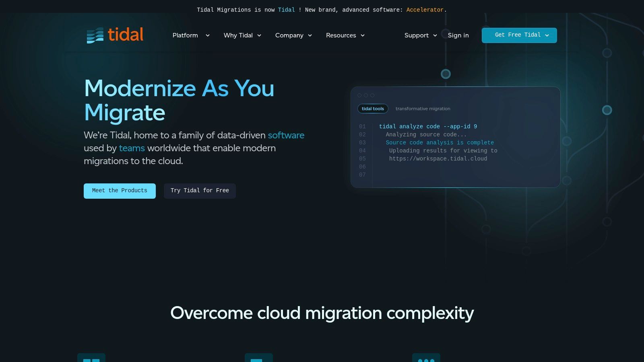This screenshot has height=362, width=644.
Task: Click the Meet the Products button
Action: pos(120,191)
